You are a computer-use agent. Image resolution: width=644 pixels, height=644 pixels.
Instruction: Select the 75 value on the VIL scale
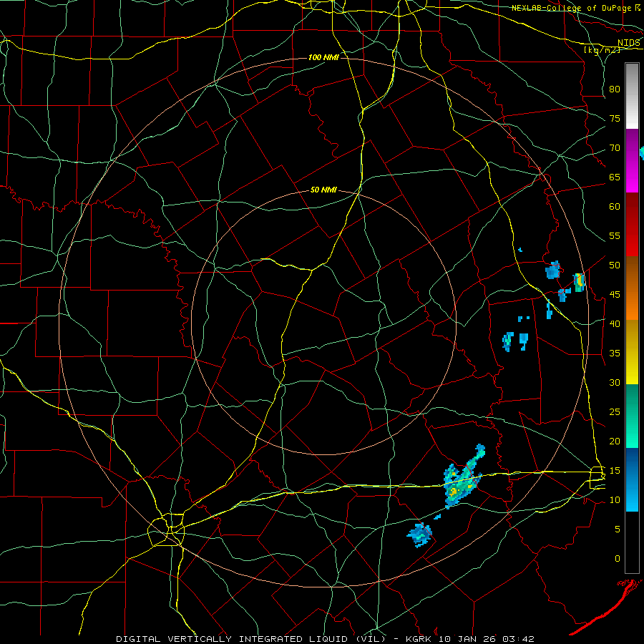click(615, 118)
